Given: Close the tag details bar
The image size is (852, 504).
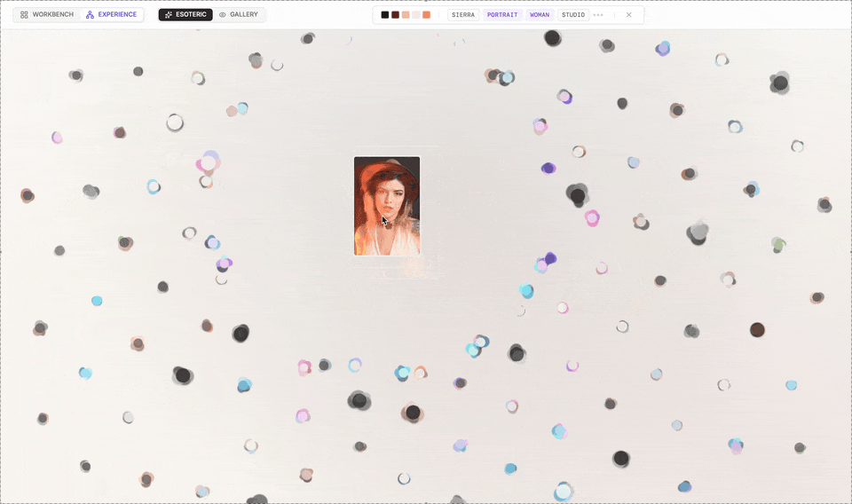Looking at the screenshot, I should click(x=628, y=15).
